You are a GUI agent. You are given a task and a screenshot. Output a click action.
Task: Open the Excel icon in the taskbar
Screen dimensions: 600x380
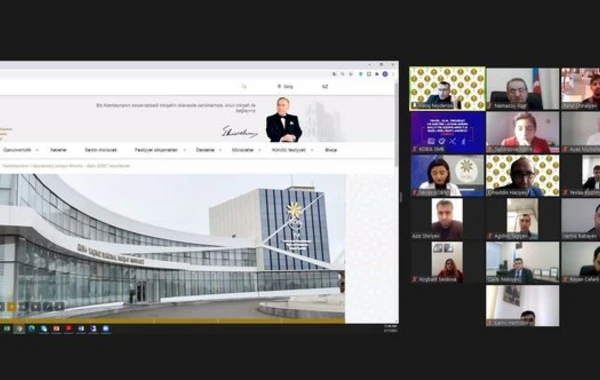(7, 328)
